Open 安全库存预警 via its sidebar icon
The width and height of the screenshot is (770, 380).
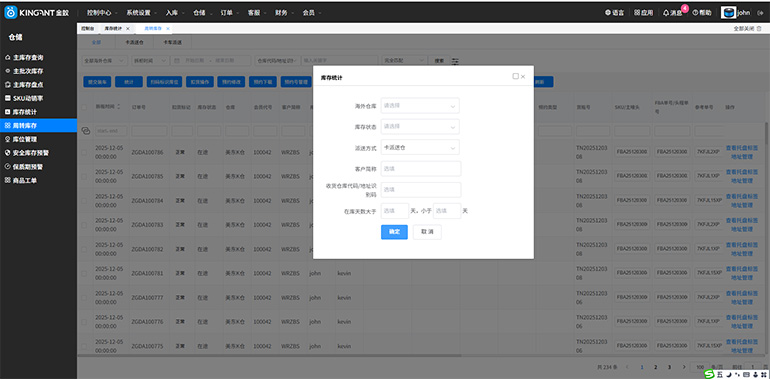[x=7, y=153]
